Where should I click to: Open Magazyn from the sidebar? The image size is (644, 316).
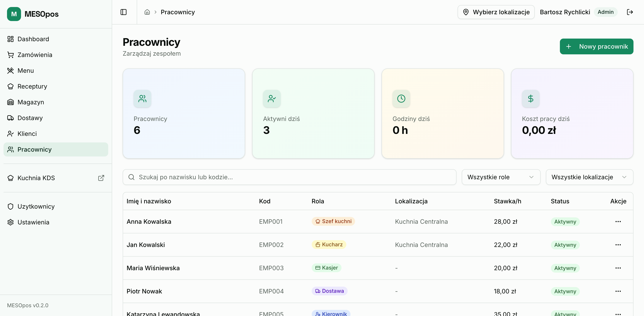tap(30, 102)
